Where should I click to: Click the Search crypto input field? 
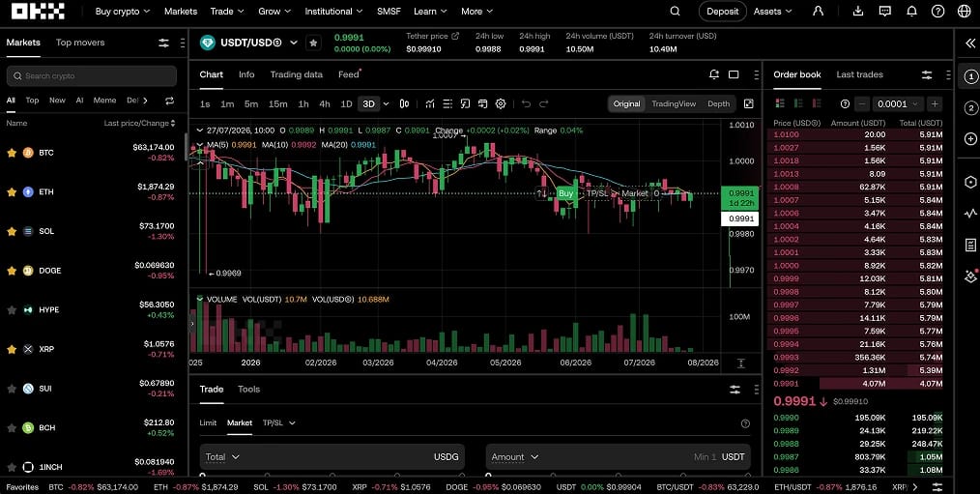coord(91,75)
